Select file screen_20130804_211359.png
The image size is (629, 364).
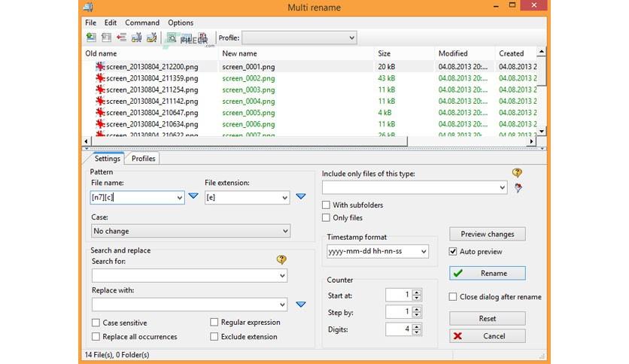[x=152, y=78]
